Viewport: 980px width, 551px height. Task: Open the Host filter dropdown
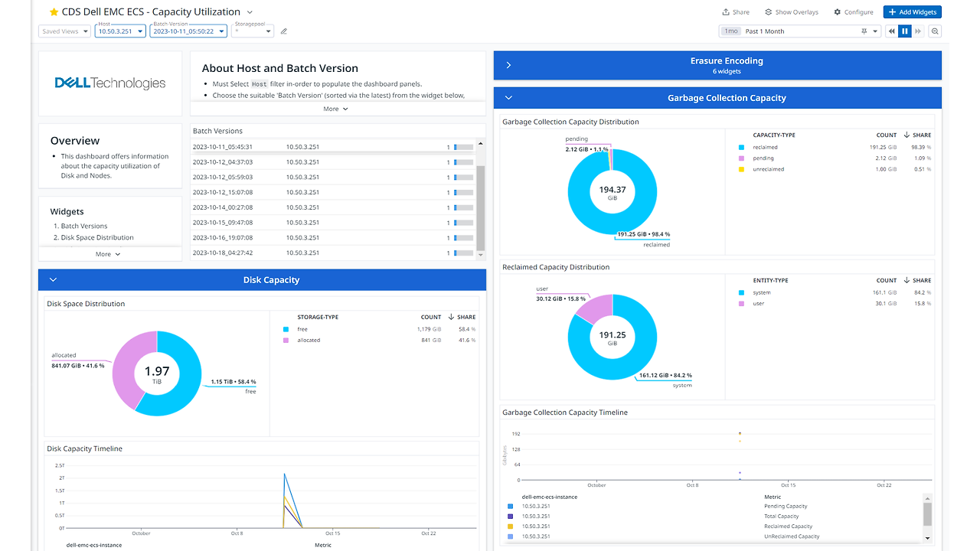(120, 31)
